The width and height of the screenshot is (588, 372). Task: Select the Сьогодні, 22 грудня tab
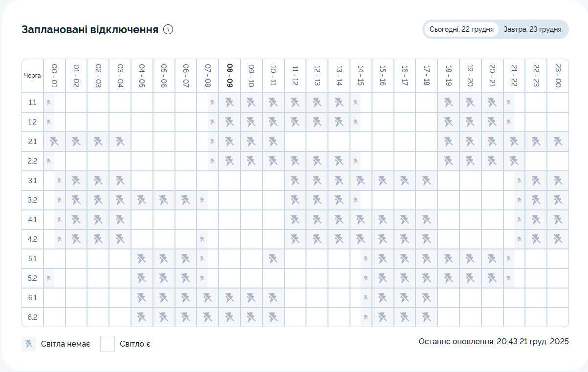[x=461, y=29]
